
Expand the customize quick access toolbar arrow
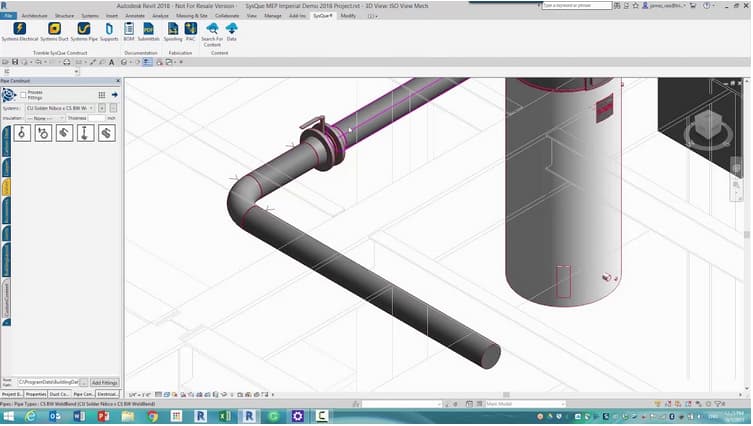182,62
